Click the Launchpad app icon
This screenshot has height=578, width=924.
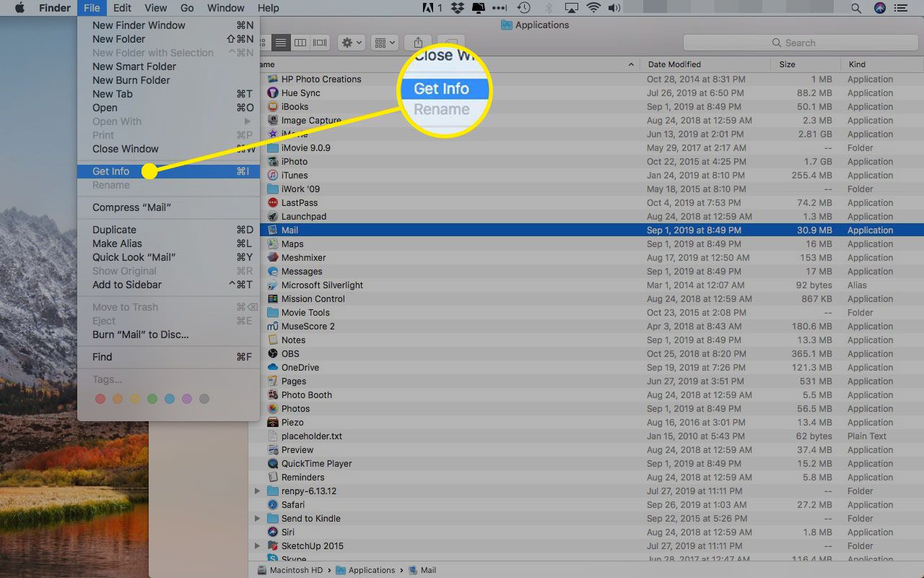point(273,217)
